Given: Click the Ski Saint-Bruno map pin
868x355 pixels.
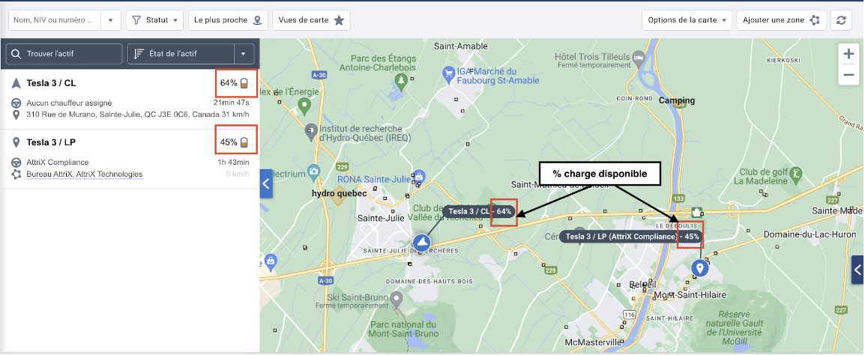Looking at the screenshot, I should [x=395, y=300].
